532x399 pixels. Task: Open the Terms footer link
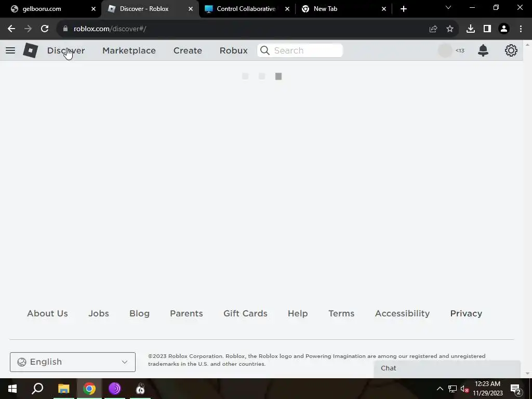tap(341, 313)
